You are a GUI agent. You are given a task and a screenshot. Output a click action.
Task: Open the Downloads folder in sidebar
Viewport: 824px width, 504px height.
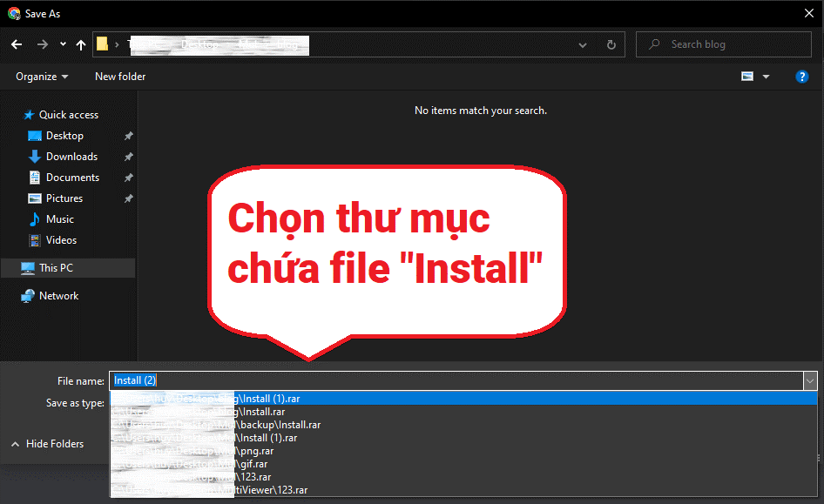(x=71, y=157)
